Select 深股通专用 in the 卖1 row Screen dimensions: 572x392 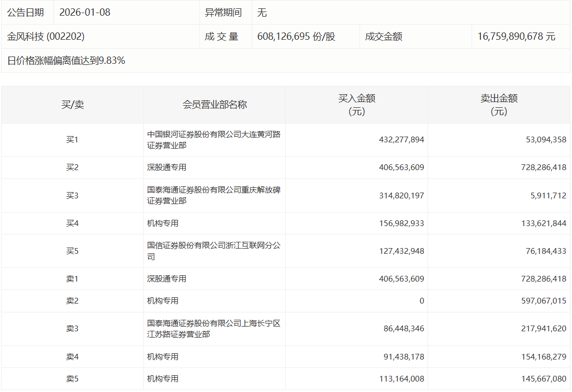click(x=167, y=279)
